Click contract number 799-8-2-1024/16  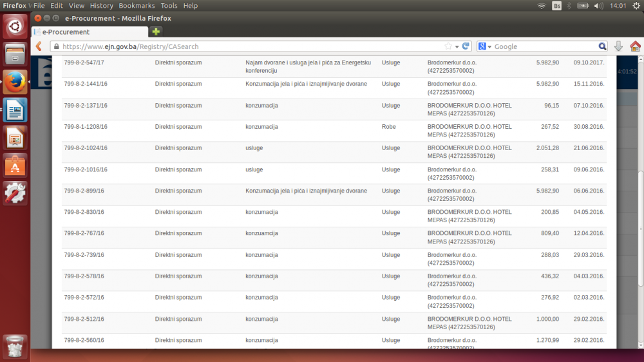pyautogui.click(x=86, y=148)
